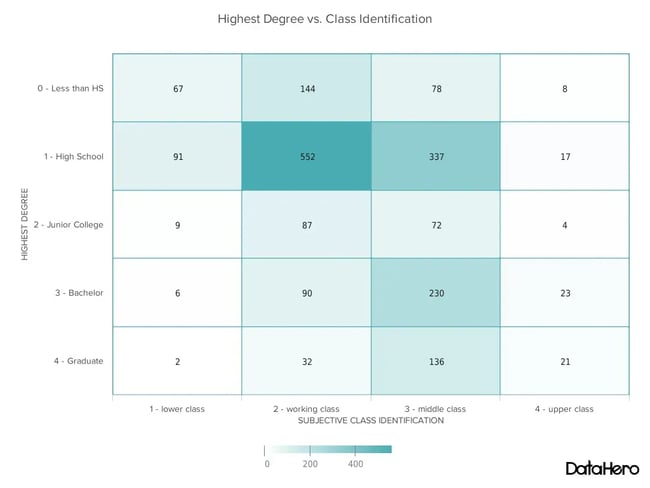Viewport: 650px width, 488px height.
Task: Click the color gradient legend bar
Action: pos(328,449)
